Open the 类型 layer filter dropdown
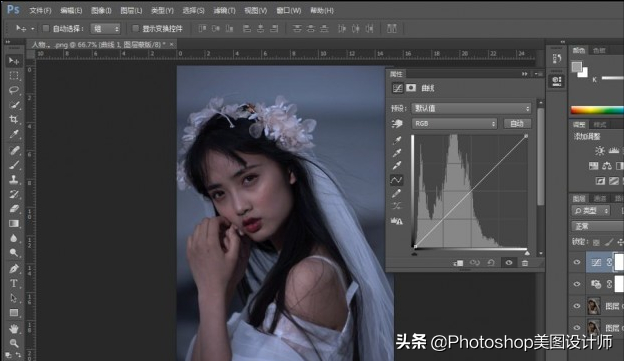This screenshot has width=624, height=361. pos(591,211)
